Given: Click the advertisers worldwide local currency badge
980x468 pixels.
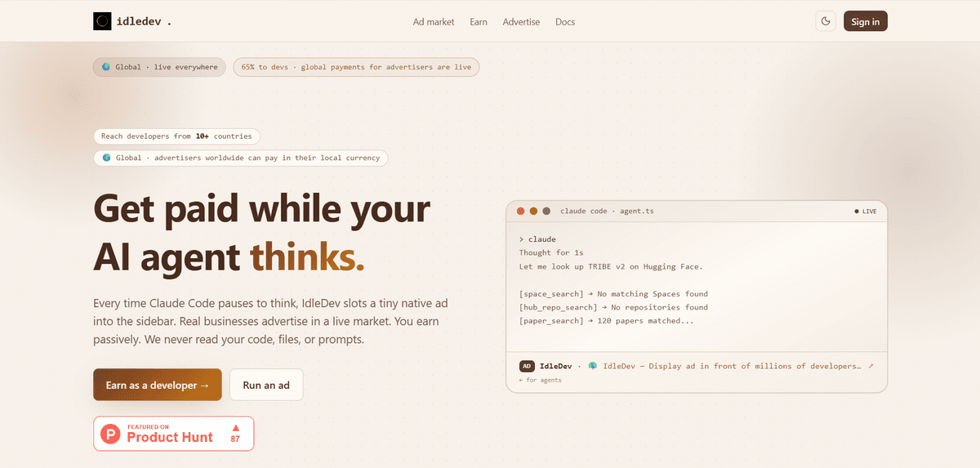Looking at the screenshot, I should (x=240, y=158).
